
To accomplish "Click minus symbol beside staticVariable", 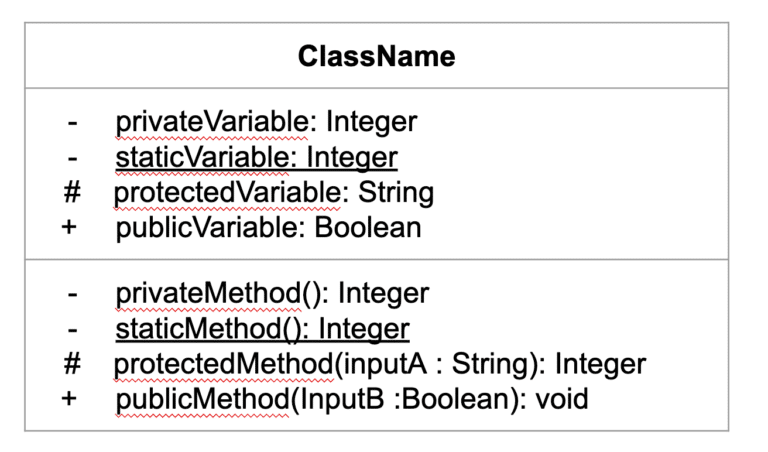I will (x=72, y=158).
